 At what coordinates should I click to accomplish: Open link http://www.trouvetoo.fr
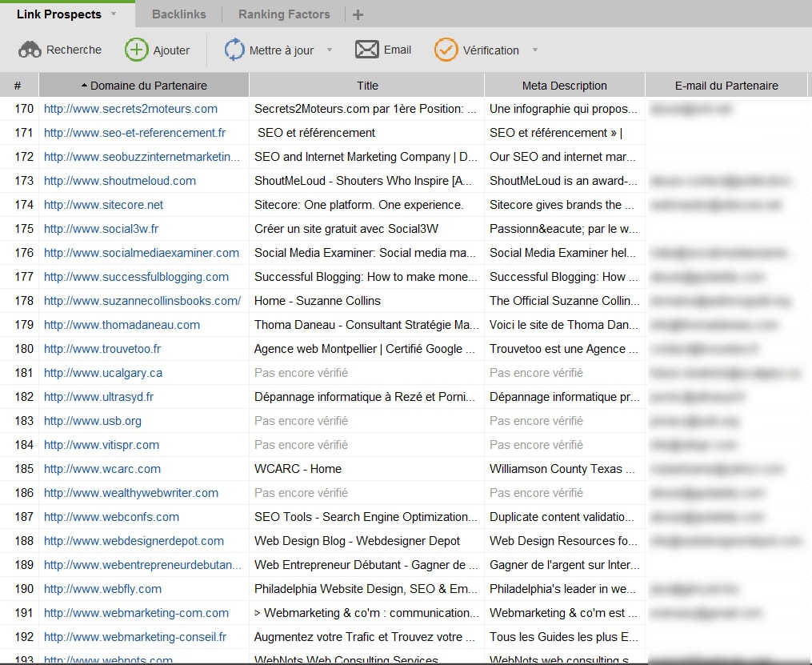(102, 349)
